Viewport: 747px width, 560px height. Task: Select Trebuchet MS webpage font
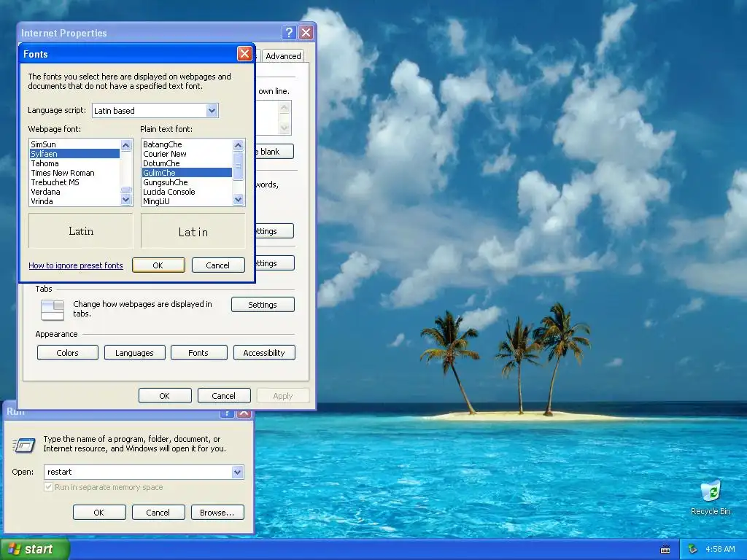(x=74, y=182)
